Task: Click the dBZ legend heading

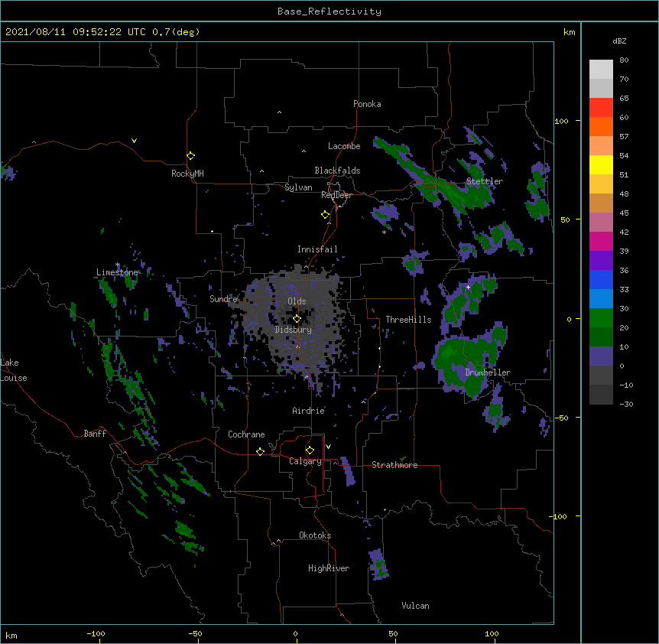Action: [619, 41]
